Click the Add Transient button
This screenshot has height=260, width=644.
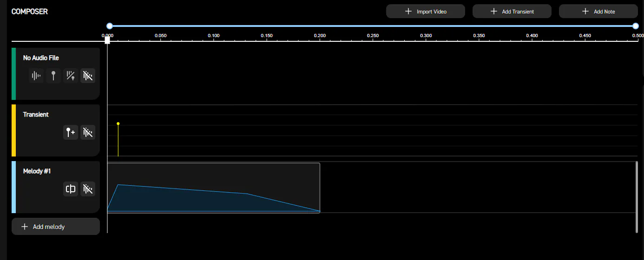512,11
